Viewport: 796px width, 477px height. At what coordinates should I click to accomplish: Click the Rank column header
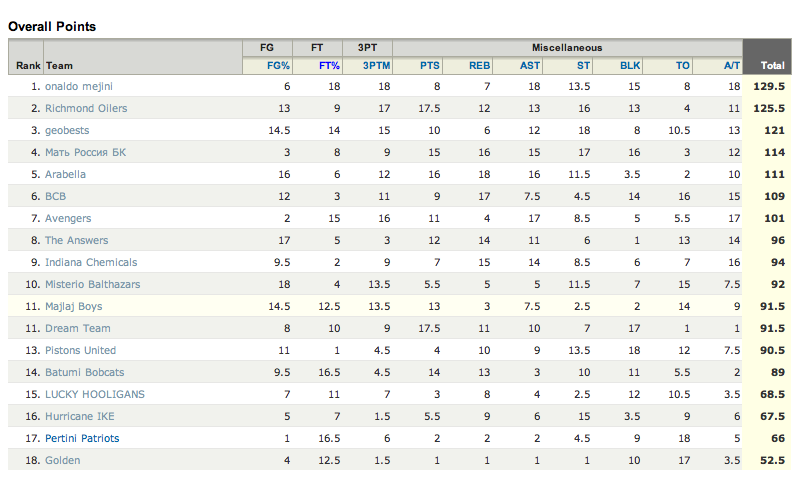[x=28, y=65]
